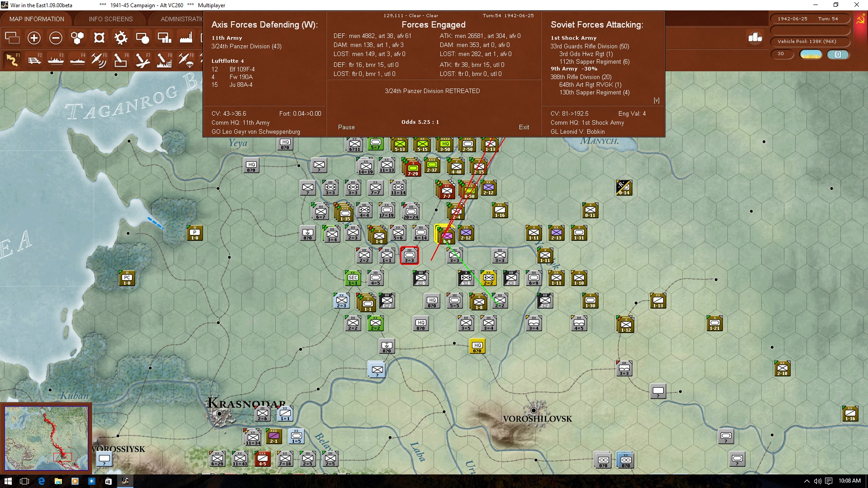
Task: Click the 648th Art Rgt RVGK entry
Action: point(590,84)
